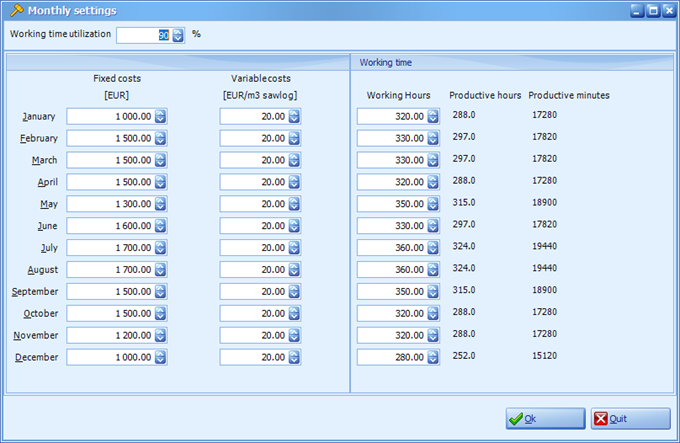This screenshot has width=680, height=443.
Task: Click the August variable costs spinner
Action: 294,270
